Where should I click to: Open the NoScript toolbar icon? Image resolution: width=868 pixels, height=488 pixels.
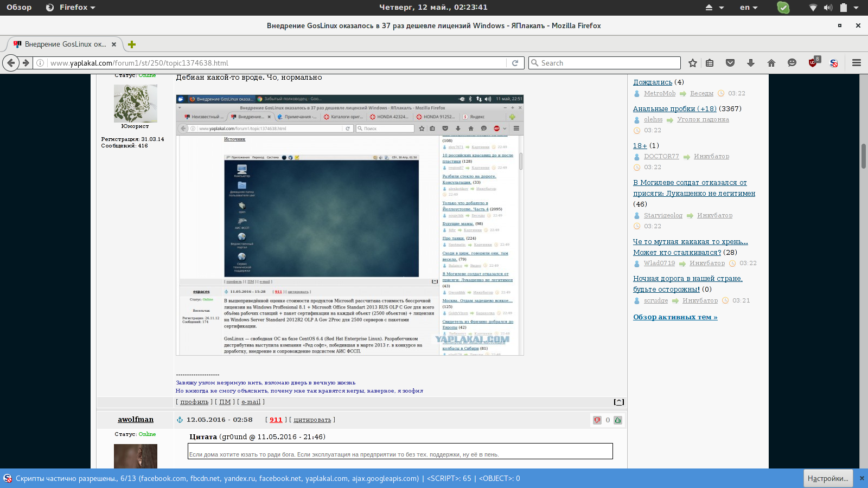[x=834, y=63]
